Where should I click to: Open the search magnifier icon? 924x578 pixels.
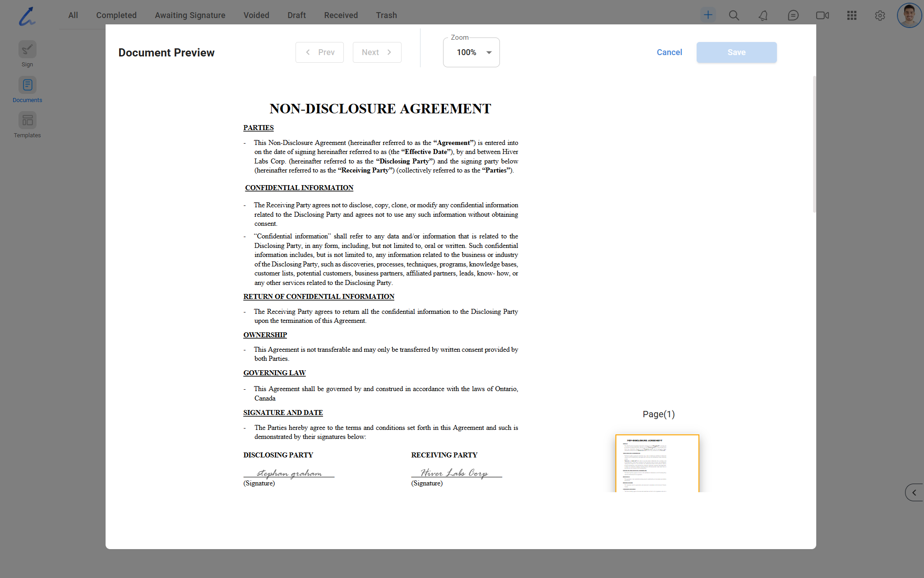pyautogui.click(x=734, y=15)
